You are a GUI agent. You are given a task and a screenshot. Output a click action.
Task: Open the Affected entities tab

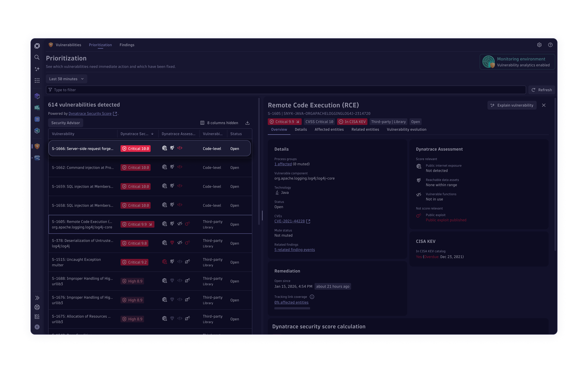coord(329,129)
